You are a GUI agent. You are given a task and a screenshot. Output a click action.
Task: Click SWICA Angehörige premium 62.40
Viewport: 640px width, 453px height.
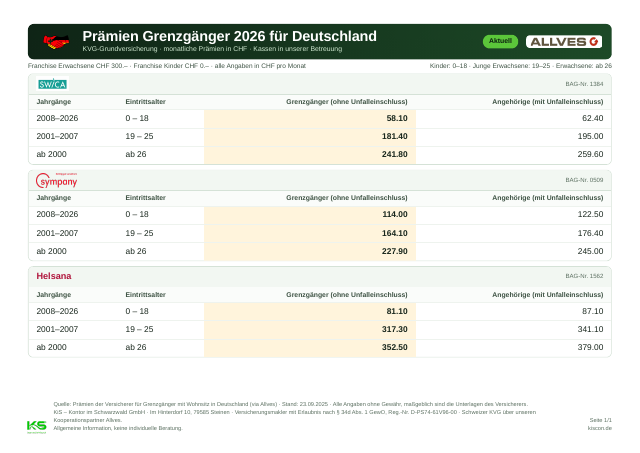pyautogui.click(x=592, y=118)
